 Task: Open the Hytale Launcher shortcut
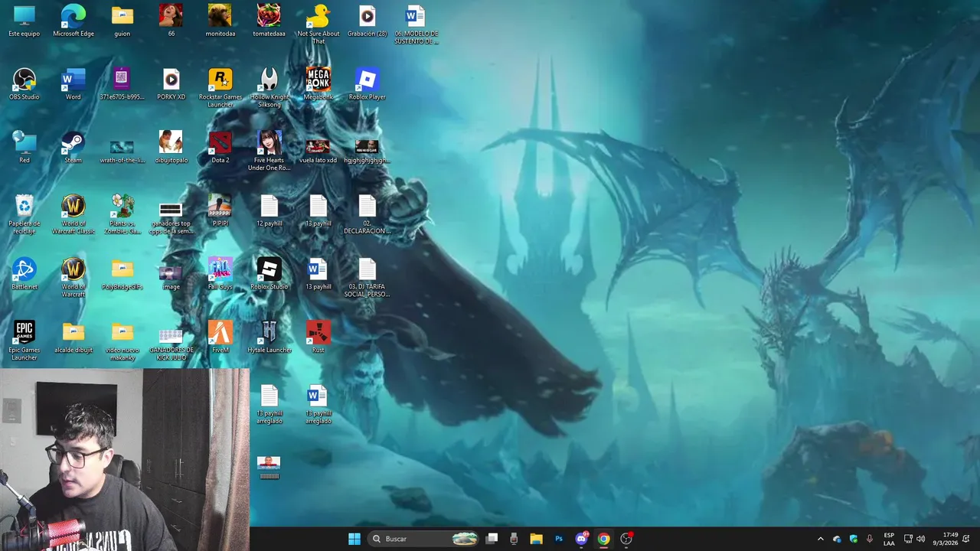click(x=269, y=337)
